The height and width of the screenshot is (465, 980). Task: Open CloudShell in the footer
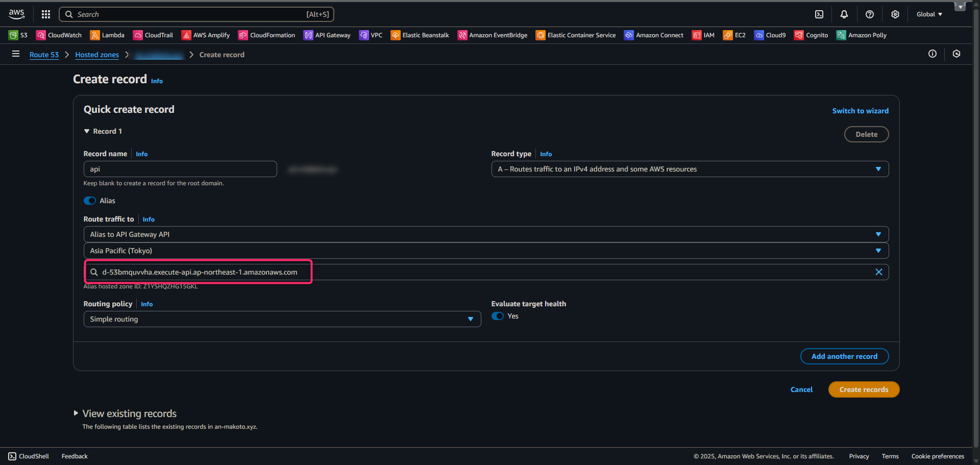point(29,456)
